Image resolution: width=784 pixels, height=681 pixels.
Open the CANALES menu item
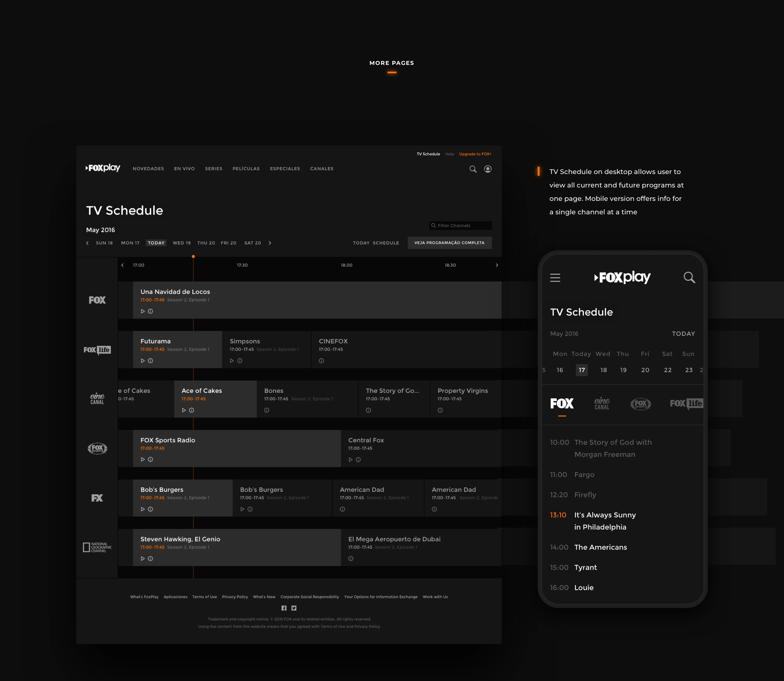tap(322, 169)
